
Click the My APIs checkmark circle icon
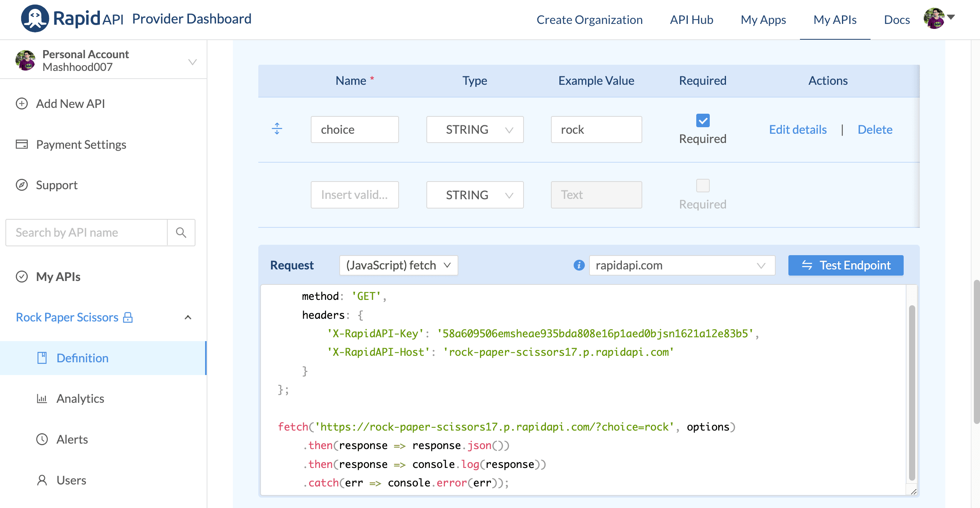(x=22, y=277)
